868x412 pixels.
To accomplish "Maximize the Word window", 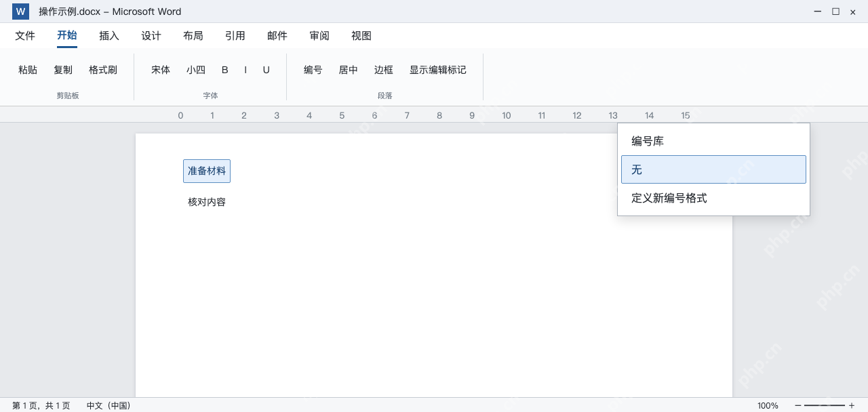I will (x=835, y=12).
